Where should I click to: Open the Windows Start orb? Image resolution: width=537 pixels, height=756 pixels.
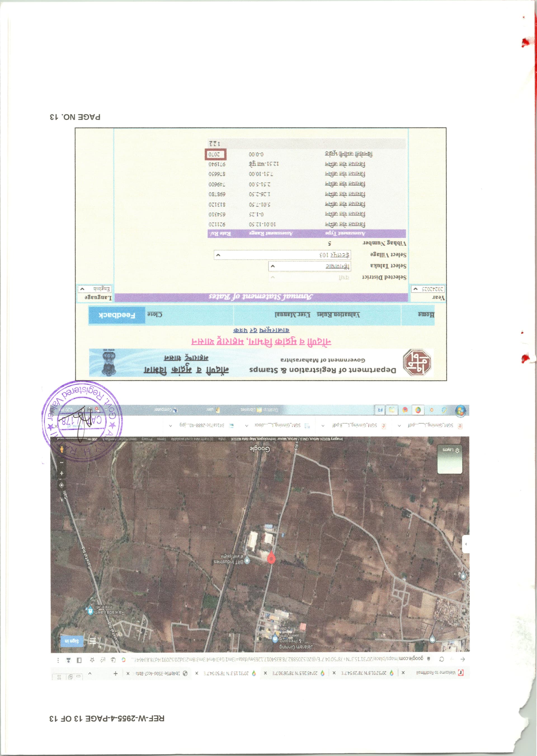460,411
